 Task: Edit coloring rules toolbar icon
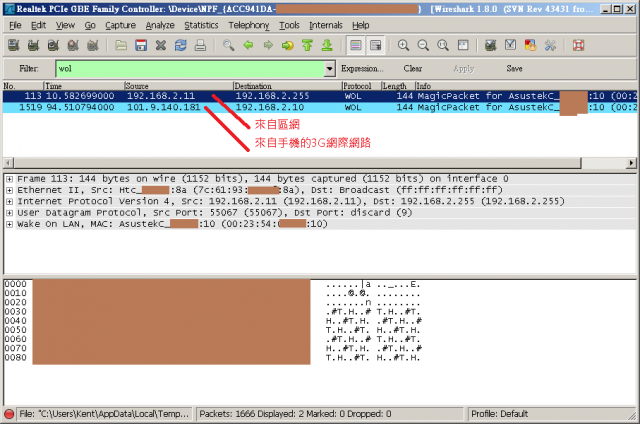click(530, 45)
